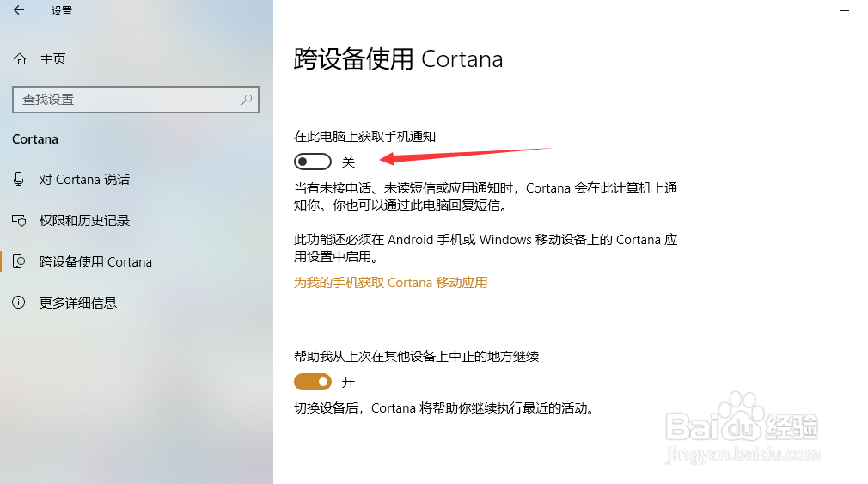Select 权限和历史记录 in the sidebar
The height and width of the screenshot is (484, 868).
coord(84,220)
